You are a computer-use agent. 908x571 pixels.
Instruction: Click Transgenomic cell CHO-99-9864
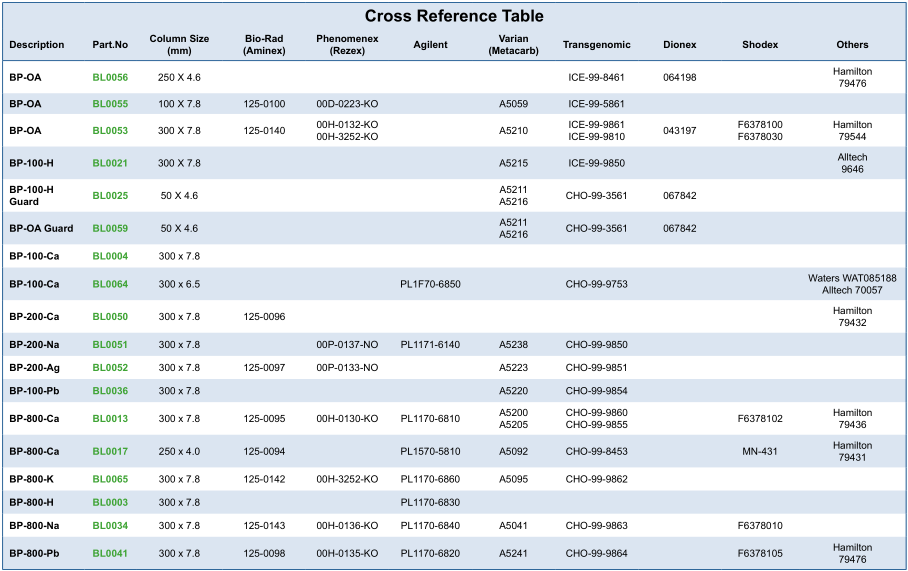[x=596, y=554]
